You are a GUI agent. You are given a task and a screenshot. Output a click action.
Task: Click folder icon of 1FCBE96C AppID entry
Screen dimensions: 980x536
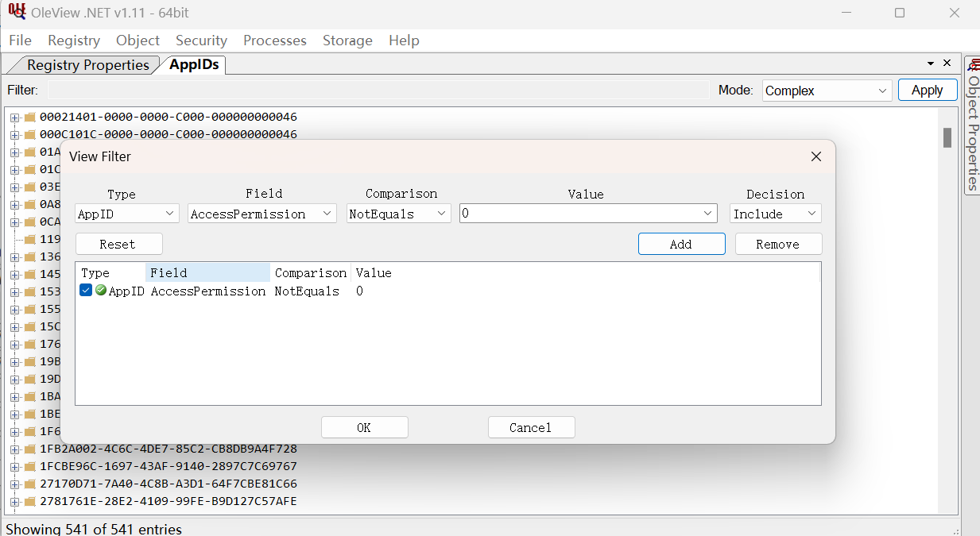30,466
